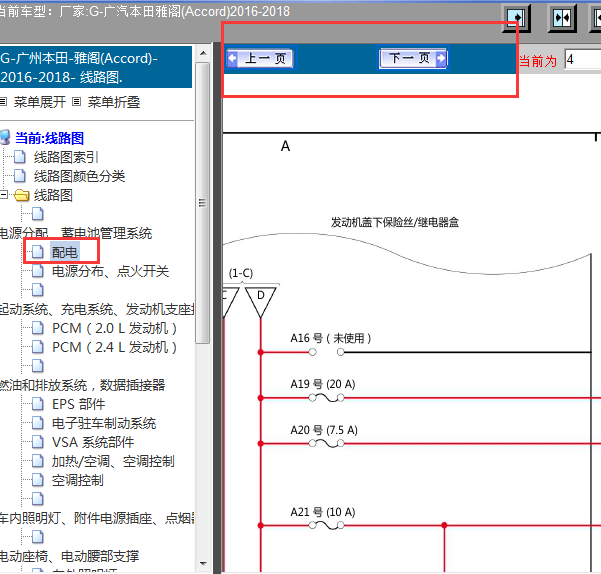Click the blank page icon above 起动系统 heading

pos(38,290)
